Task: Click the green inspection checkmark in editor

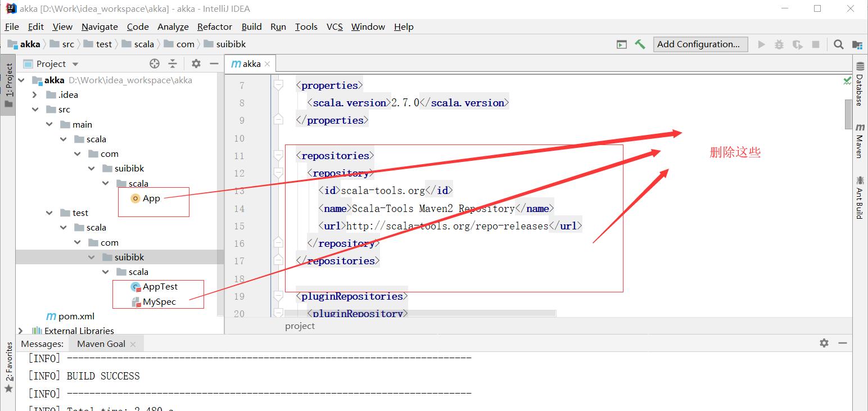Action: (x=847, y=81)
